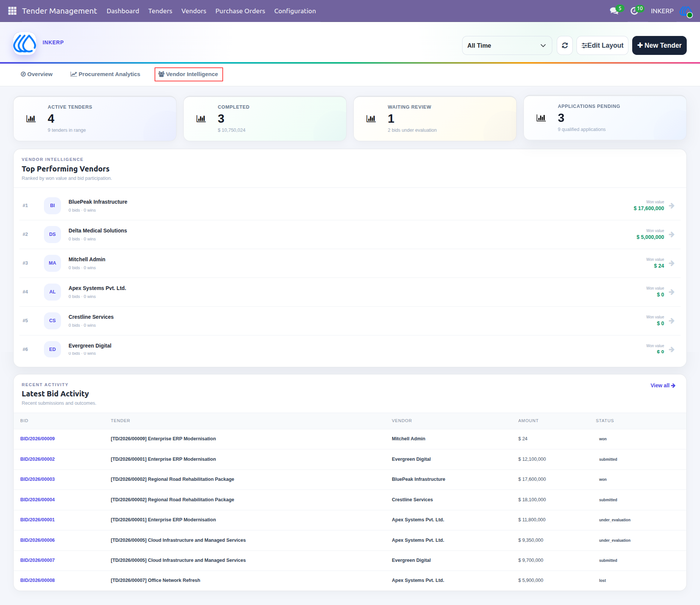Image resolution: width=700 pixels, height=605 pixels.
Task: Click the Active Tenders chart icon
Action: pyautogui.click(x=31, y=119)
